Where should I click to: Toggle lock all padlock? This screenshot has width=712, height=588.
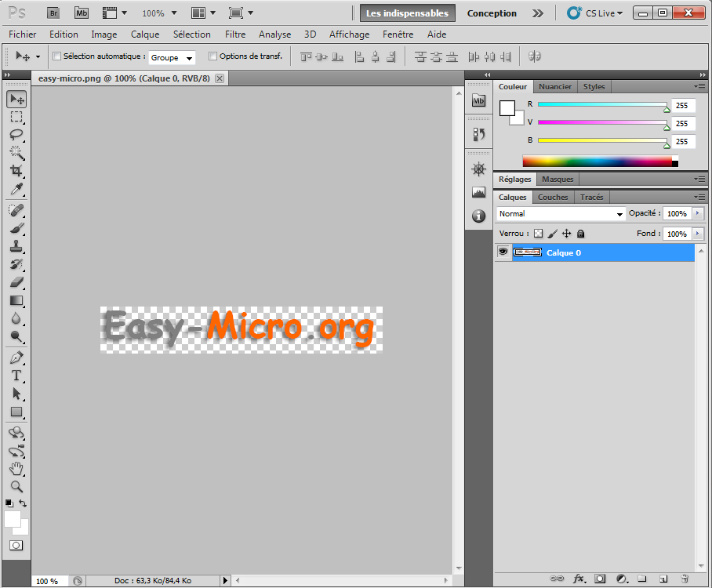coord(580,234)
